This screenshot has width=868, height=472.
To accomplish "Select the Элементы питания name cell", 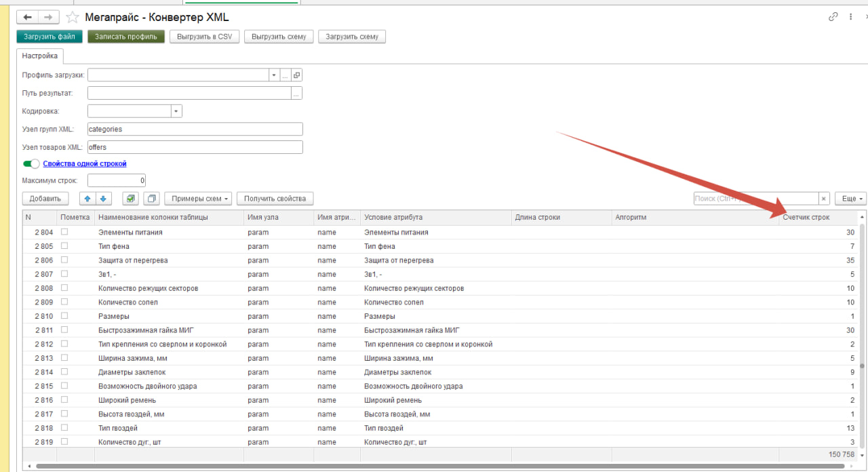I will pos(169,232).
